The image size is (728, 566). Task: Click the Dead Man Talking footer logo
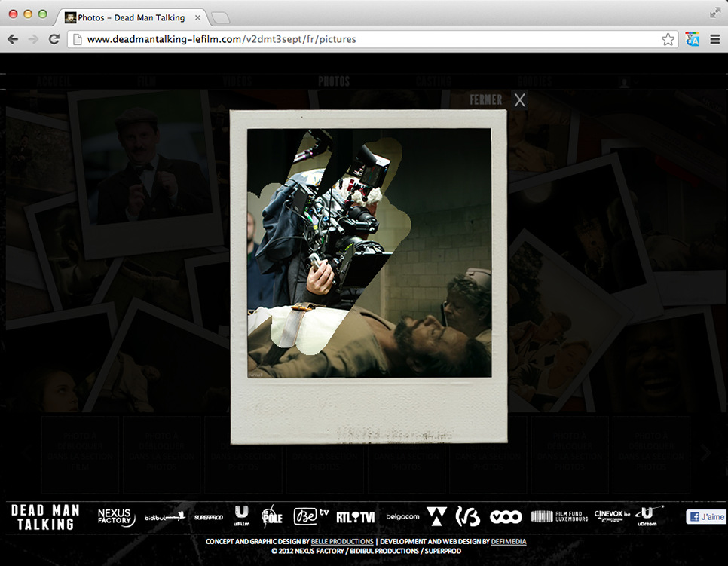point(45,517)
